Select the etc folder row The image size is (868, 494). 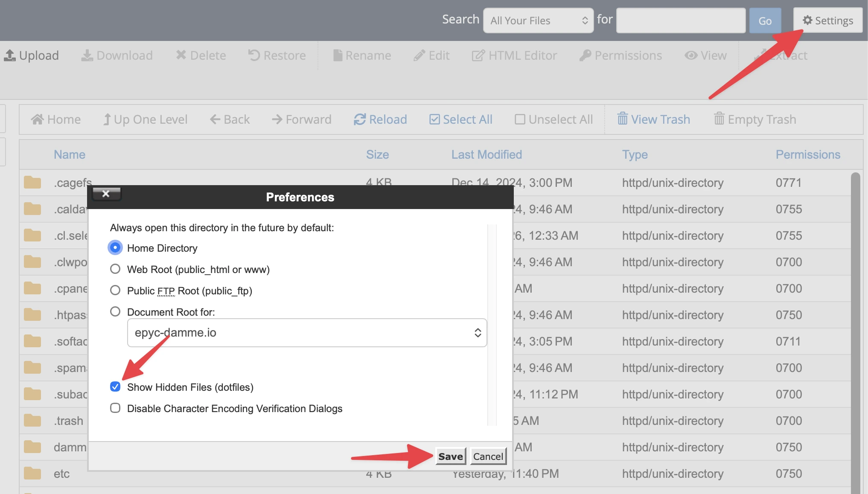point(435,474)
